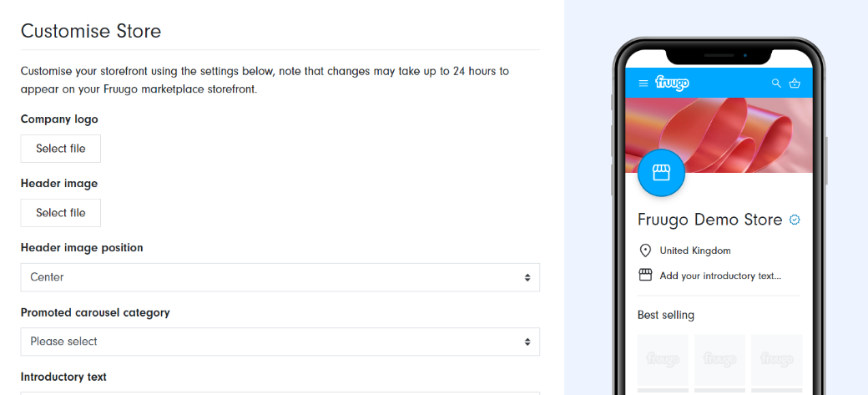Image resolution: width=868 pixels, height=395 pixels.
Task: Click the second Best selling product placeholder
Action: point(719,360)
